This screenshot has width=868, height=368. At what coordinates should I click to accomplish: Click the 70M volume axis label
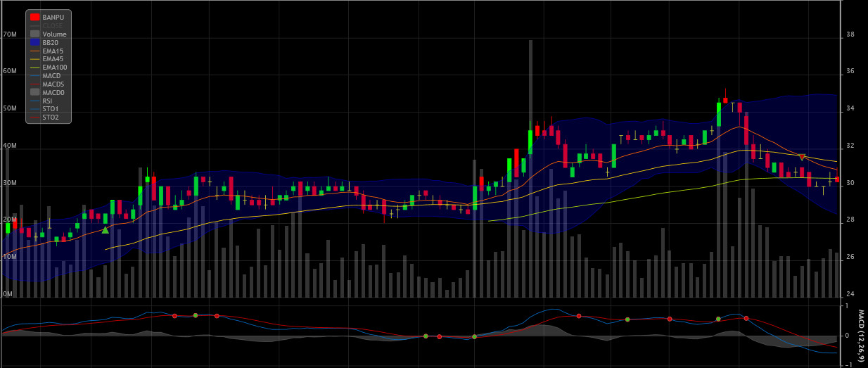(x=10, y=34)
